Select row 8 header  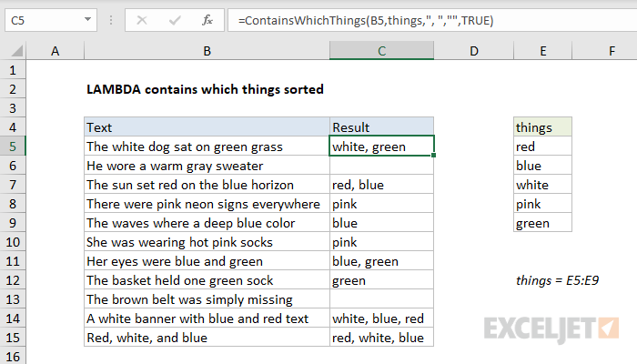tap(13, 204)
